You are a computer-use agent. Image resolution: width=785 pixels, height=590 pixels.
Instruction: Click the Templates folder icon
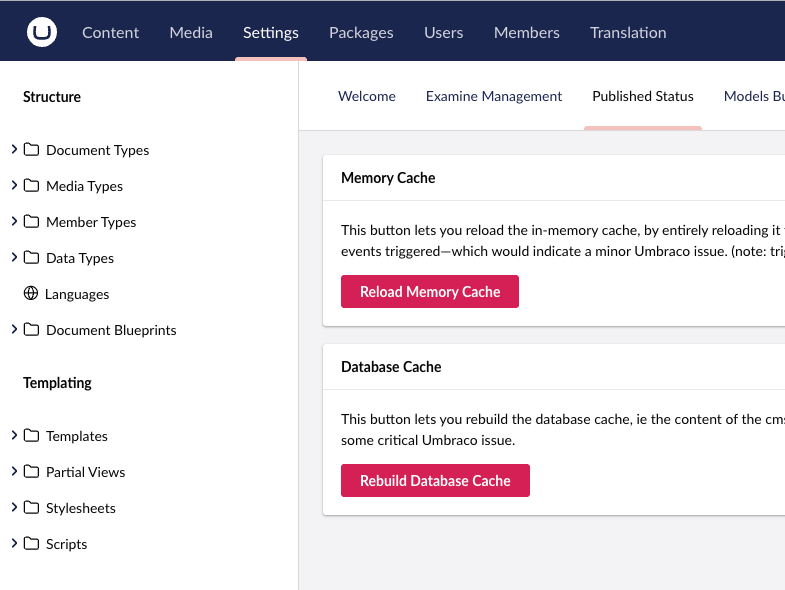click(x=31, y=436)
